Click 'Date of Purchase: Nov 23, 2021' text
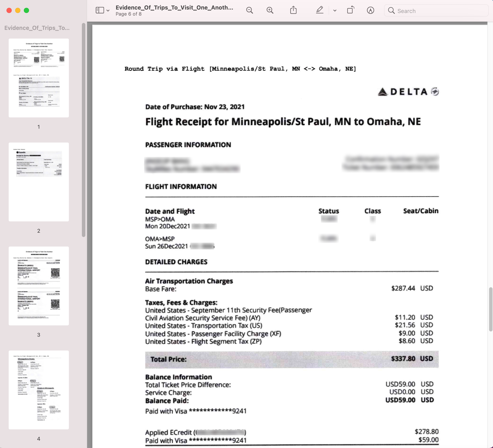The height and width of the screenshot is (448, 493). 195,107
